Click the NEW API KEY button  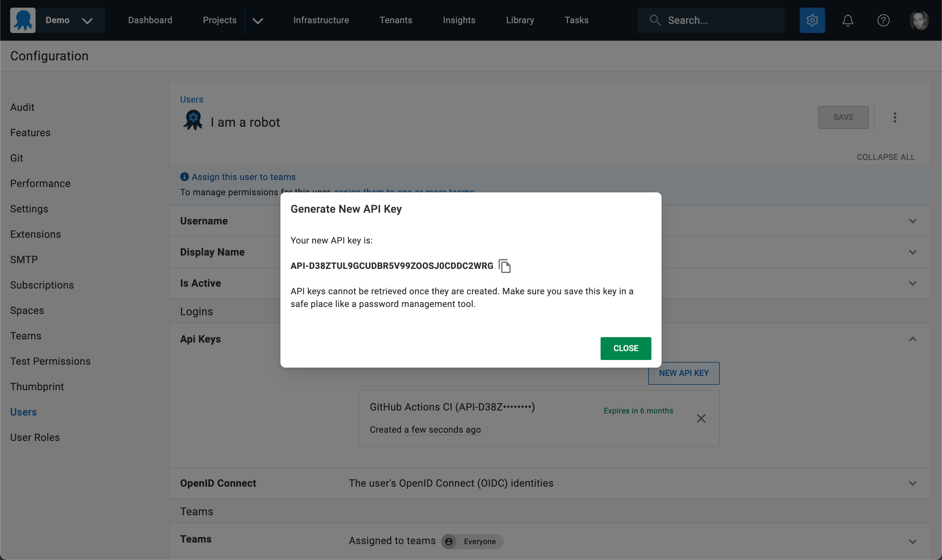click(683, 373)
